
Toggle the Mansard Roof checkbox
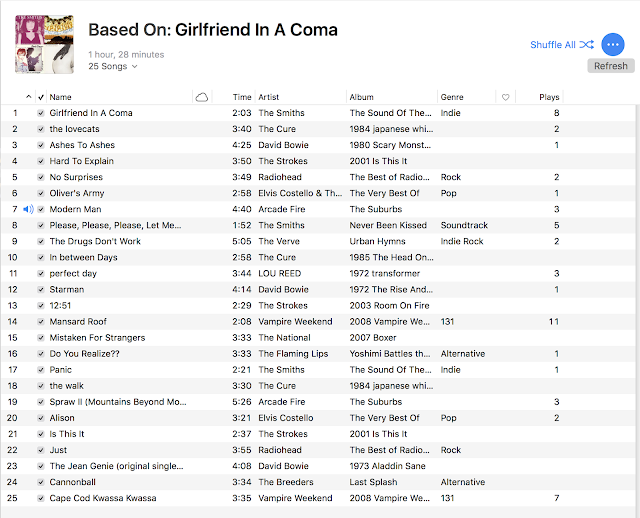[40, 322]
